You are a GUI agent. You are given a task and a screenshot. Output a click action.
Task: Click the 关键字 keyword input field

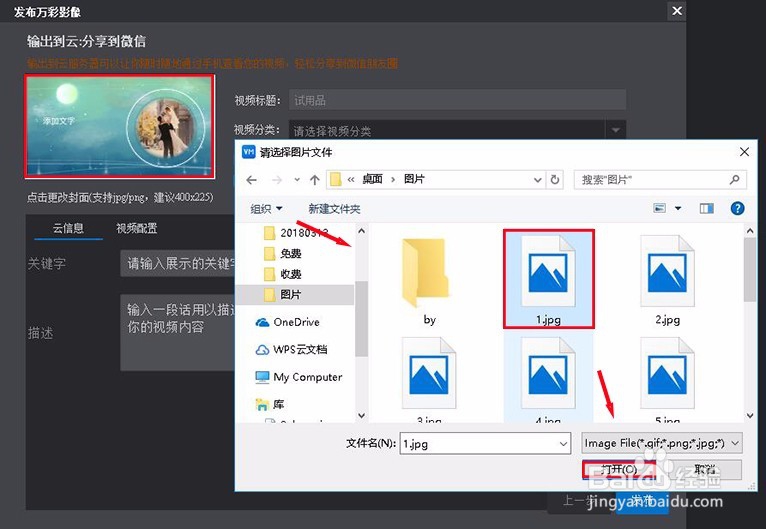[x=178, y=263]
